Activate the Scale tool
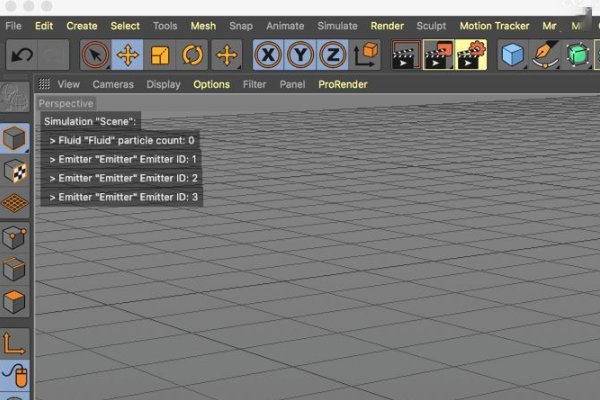The height and width of the screenshot is (400, 600). click(x=160, y=56)
